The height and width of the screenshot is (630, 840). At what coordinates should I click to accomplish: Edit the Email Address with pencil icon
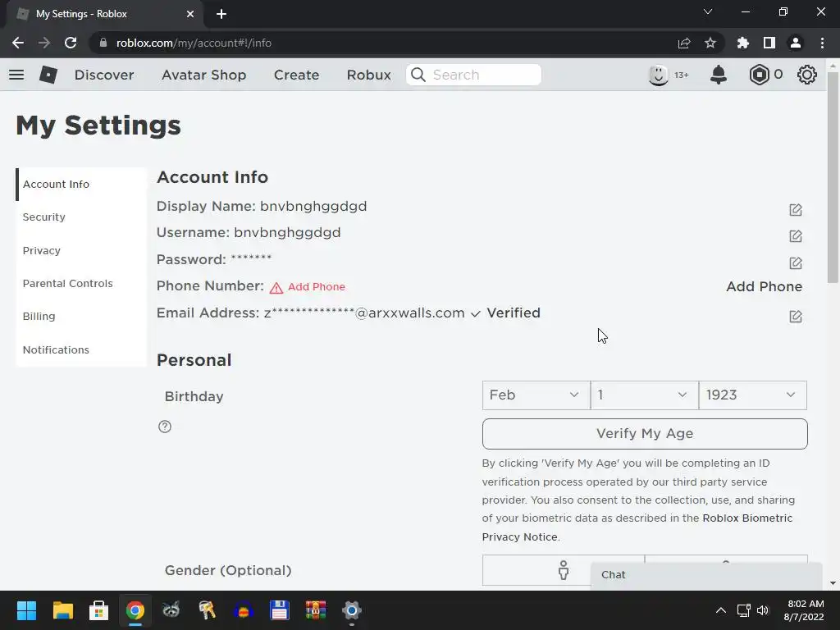coord(796,316)
